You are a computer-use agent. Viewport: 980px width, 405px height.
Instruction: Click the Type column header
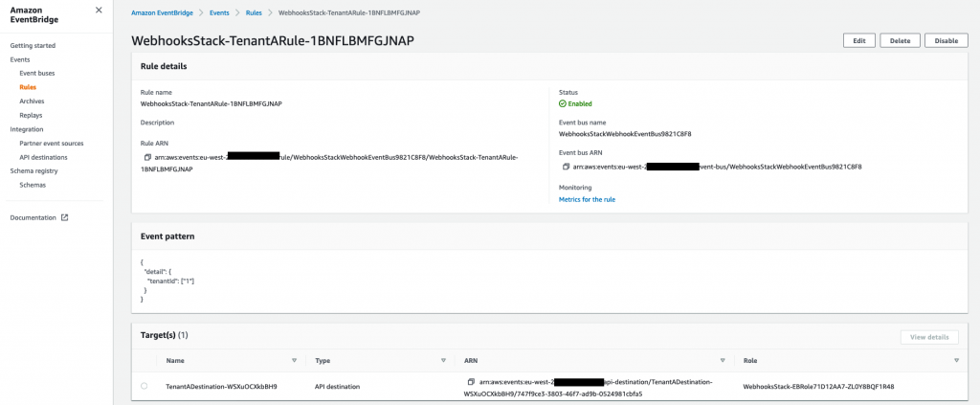323,361
